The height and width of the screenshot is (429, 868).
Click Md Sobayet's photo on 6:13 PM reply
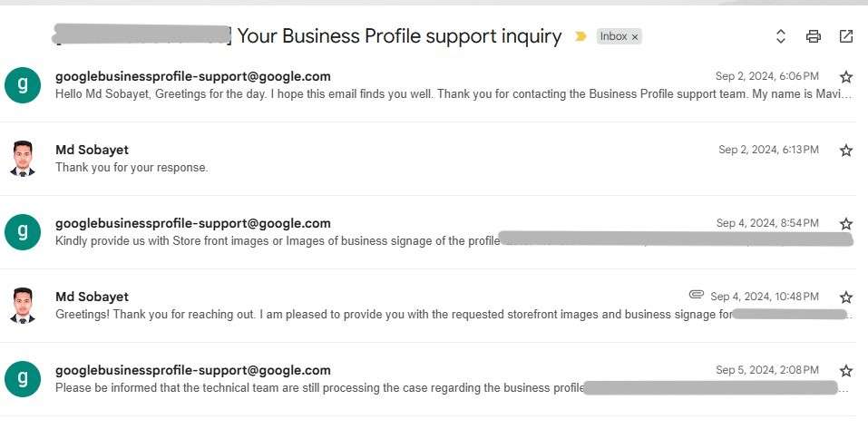[23, 159]
